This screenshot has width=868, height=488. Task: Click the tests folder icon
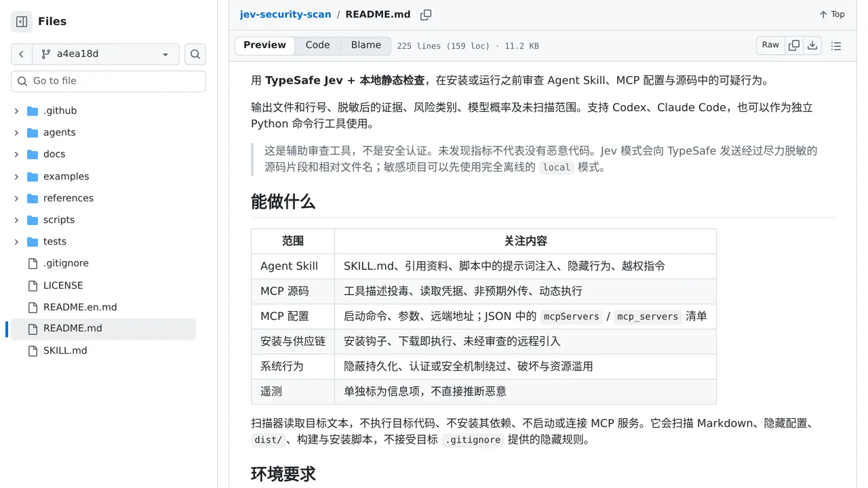(33, 241)
